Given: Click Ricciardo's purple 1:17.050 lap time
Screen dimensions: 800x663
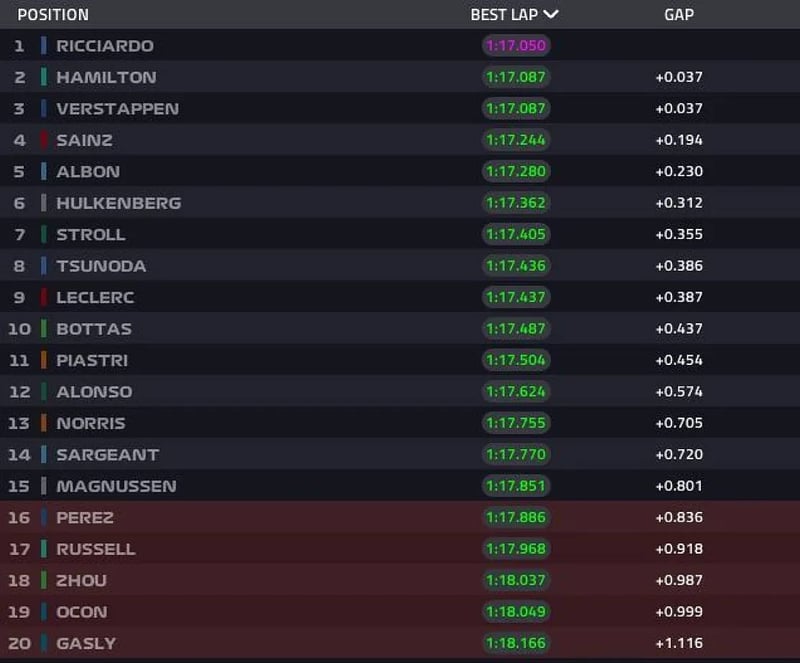Looking at the screenshot, I should pyautogui.click(x=516, y=46).
